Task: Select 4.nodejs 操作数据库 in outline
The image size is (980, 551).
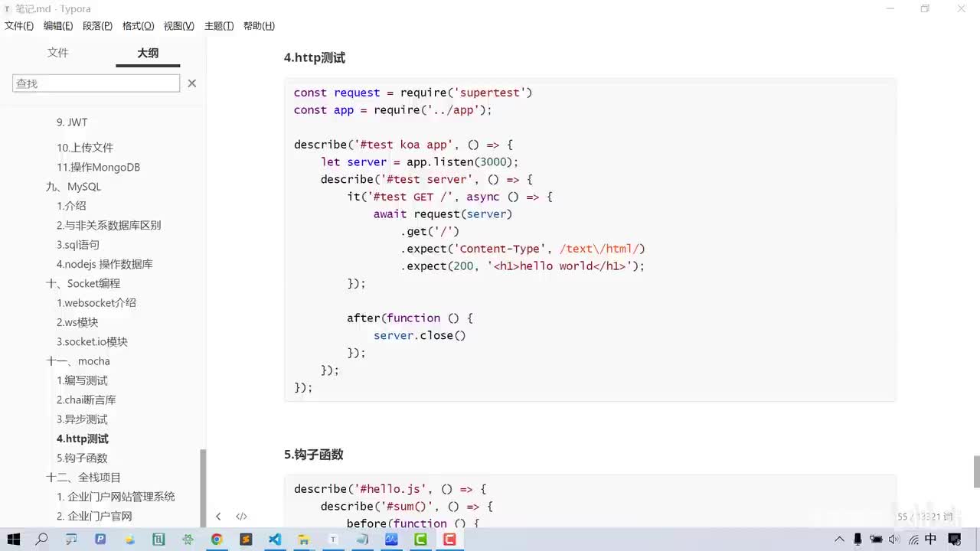Action: point(105,264)
